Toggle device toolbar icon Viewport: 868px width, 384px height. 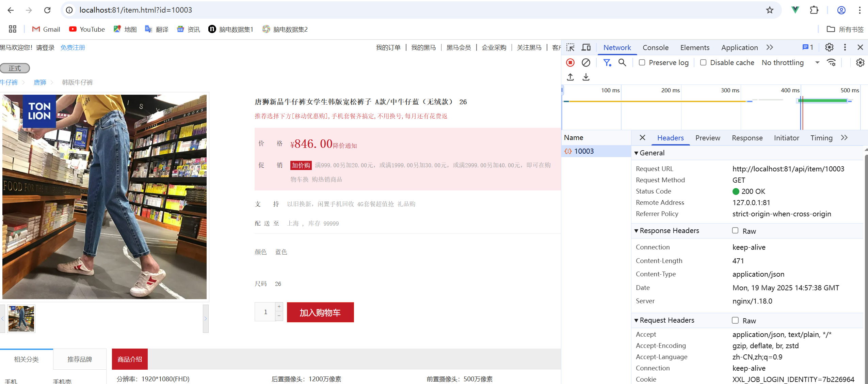(x=586, y=47)
